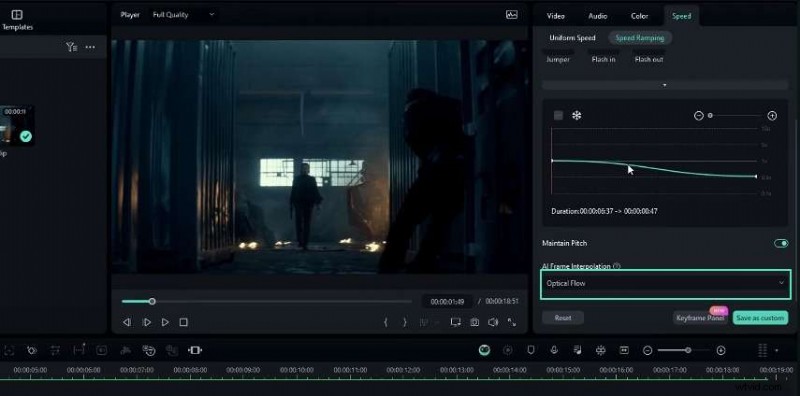Click the shield-shaped marker icon on timeline toolbar
This screenshot has width=800, height=396.
[531, 350]
